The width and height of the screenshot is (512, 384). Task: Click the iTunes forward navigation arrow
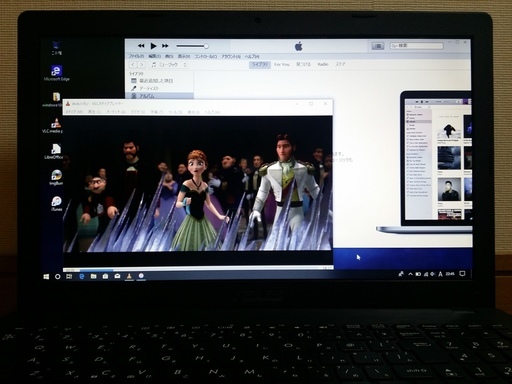click(x=142, y=65)
